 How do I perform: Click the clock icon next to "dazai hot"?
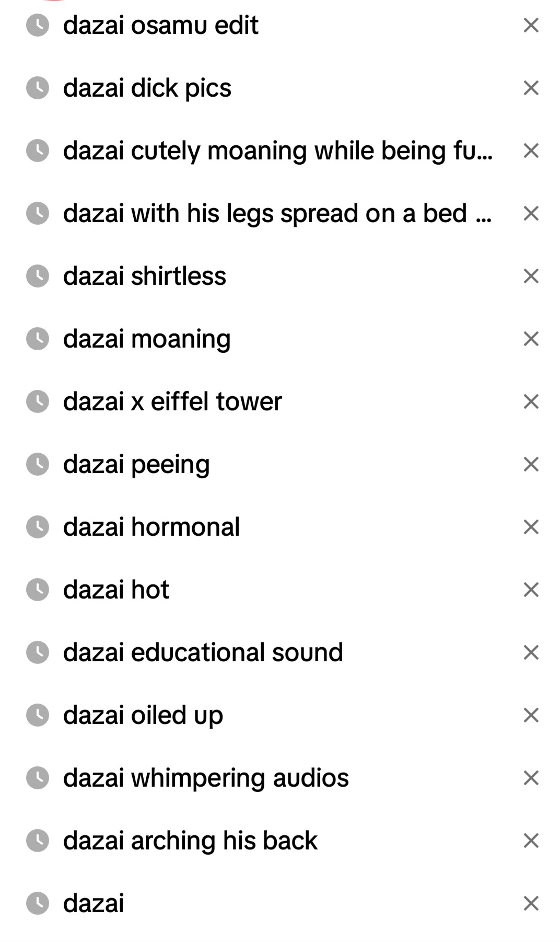[x=38, y=590]
